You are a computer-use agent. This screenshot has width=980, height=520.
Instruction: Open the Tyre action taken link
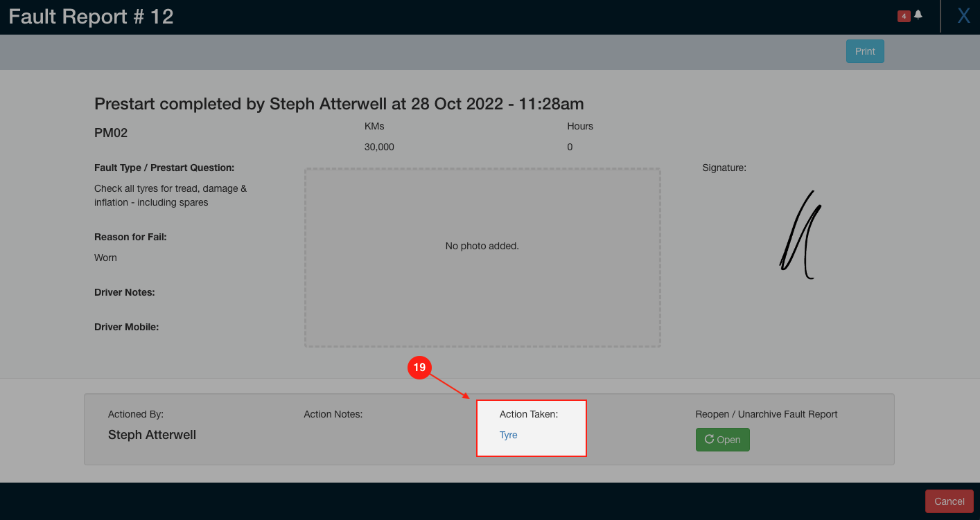click(x=508, y=435)
